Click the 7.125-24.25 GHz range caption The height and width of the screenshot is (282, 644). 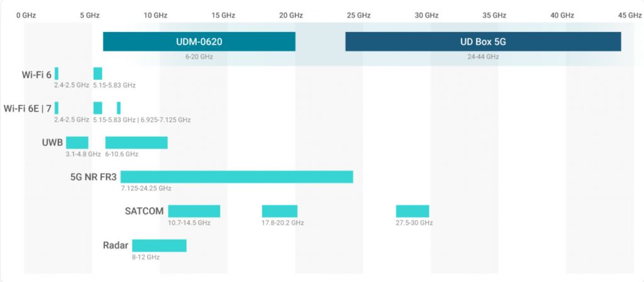point(146,188)
